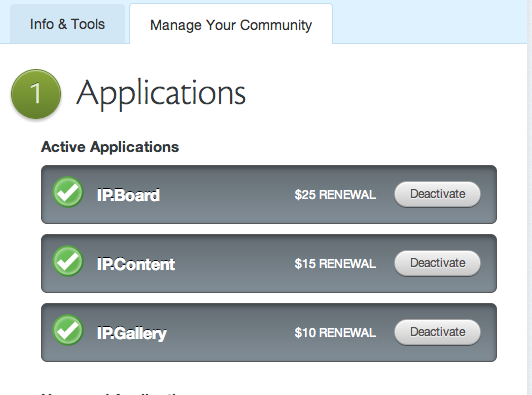Click the Applications section title
532x395 pixels.
pyautogui.click(x=161, y=94)
